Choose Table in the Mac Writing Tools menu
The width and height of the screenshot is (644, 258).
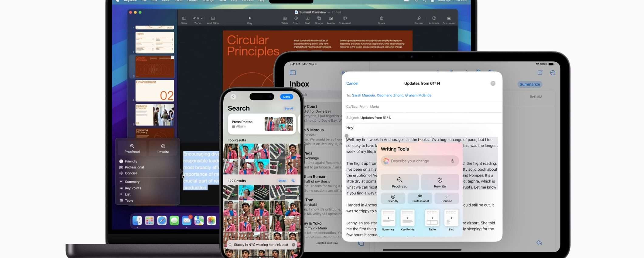point(126,200)
